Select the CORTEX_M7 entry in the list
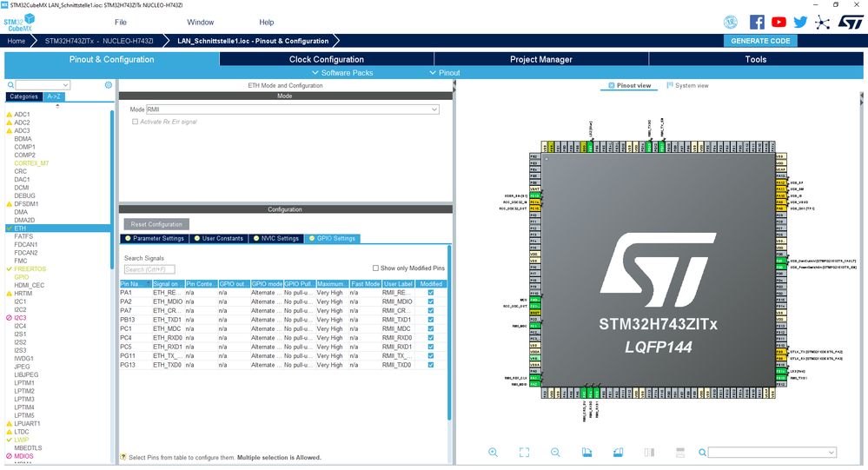 pyautogui.click(x=31, y=163)
